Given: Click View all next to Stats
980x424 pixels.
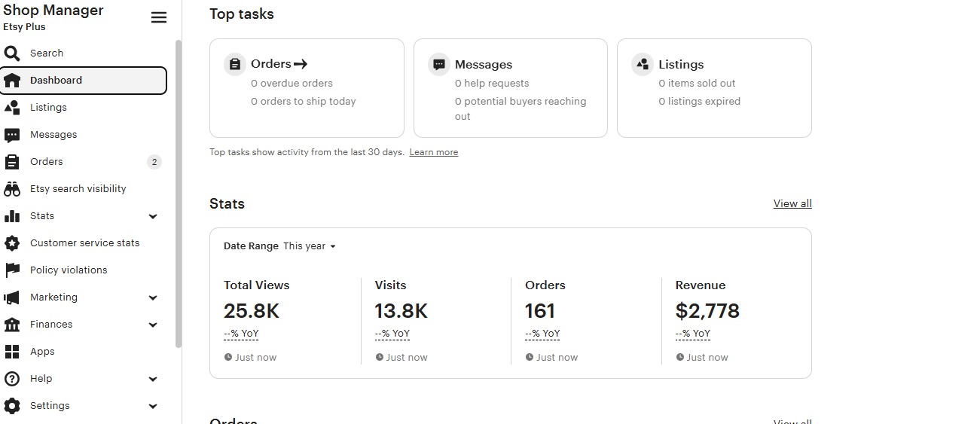Looking at the screenshot, I should click(x=792, y=203).
